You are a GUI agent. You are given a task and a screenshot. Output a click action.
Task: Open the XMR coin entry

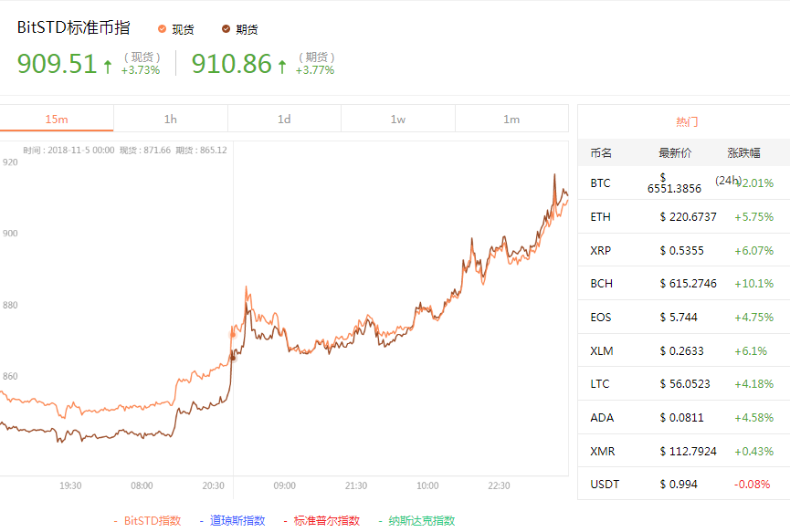[x=684, y=451]
